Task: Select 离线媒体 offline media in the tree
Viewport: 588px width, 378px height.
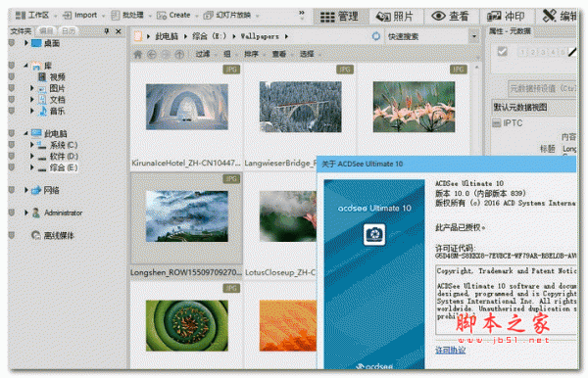Action: point(59,235)
